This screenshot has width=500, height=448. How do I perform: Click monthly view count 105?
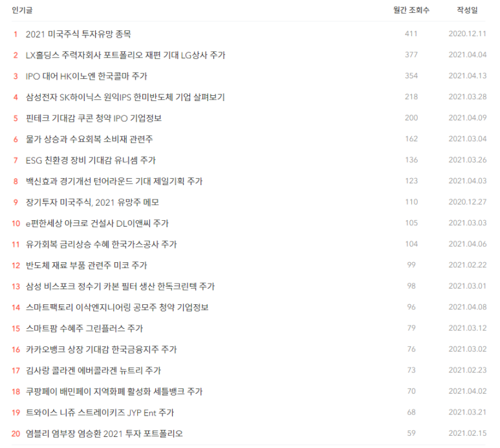tap(411, 223)
